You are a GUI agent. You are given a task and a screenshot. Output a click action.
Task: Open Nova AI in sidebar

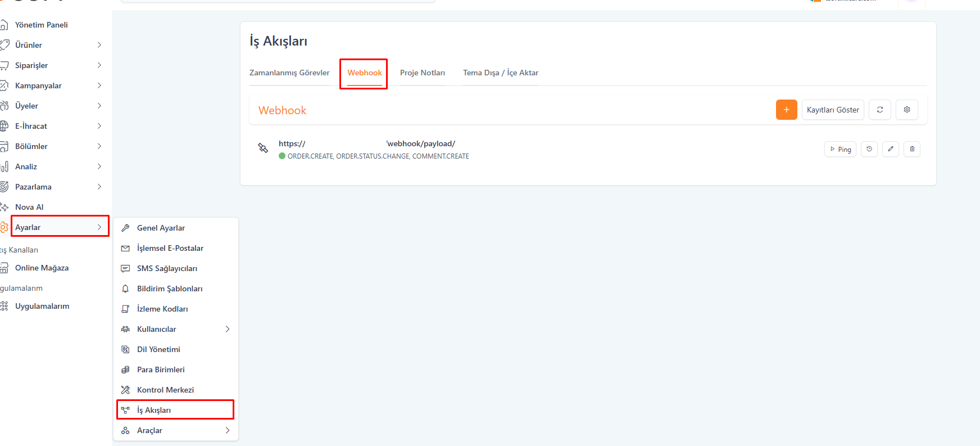(x=29, y=207)
